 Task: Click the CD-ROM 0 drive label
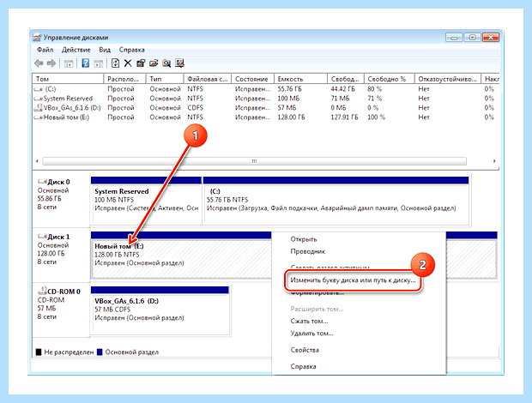pos(63,292)
